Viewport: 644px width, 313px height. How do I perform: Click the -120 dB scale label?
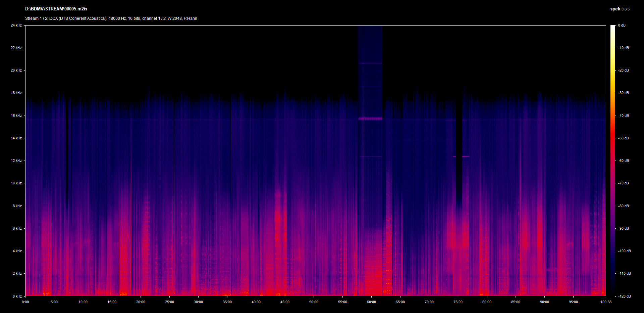point(624,296)
